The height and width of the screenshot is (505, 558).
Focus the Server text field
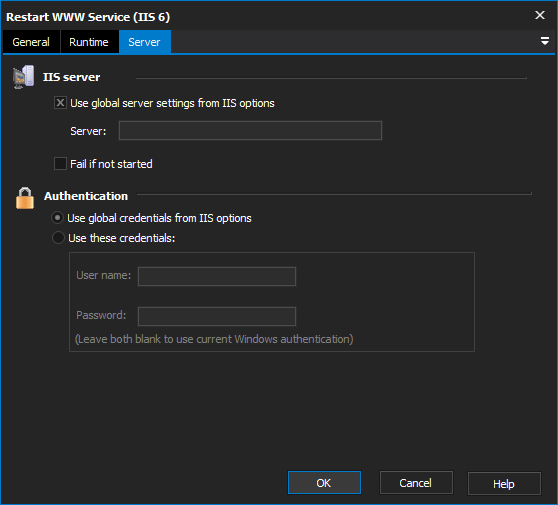(x=250, y=131)
